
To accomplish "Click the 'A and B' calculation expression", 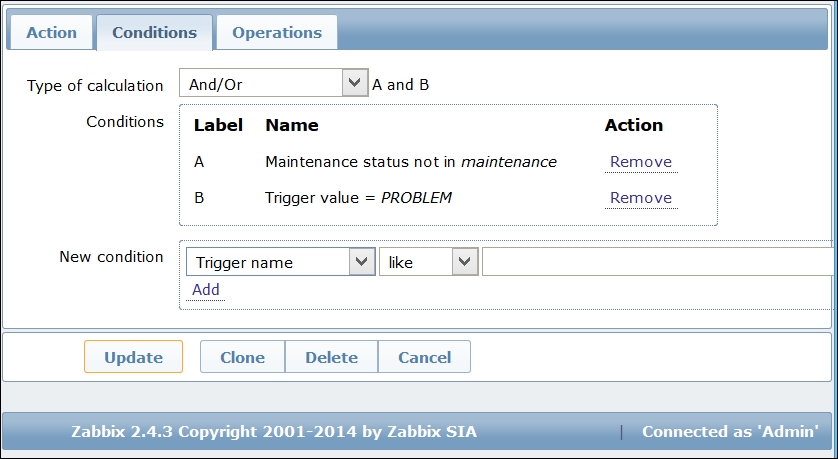I will point(401,85).
